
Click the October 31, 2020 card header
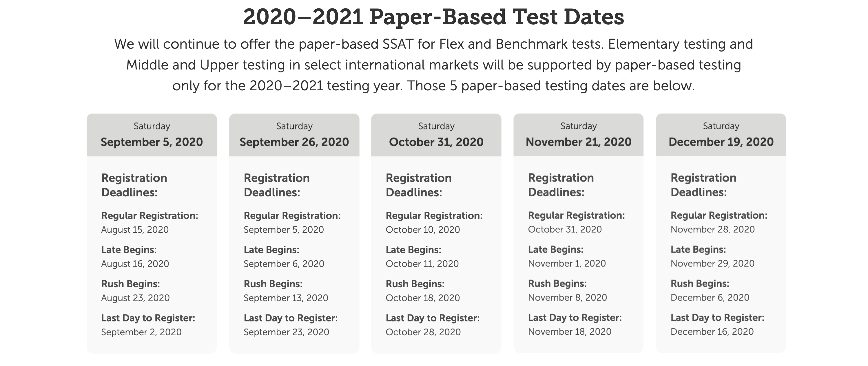click(x=436, y=135)
